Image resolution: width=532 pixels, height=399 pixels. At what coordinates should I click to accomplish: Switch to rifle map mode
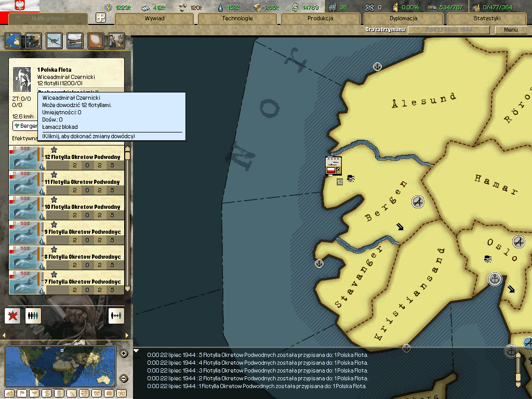click(72, 394)
